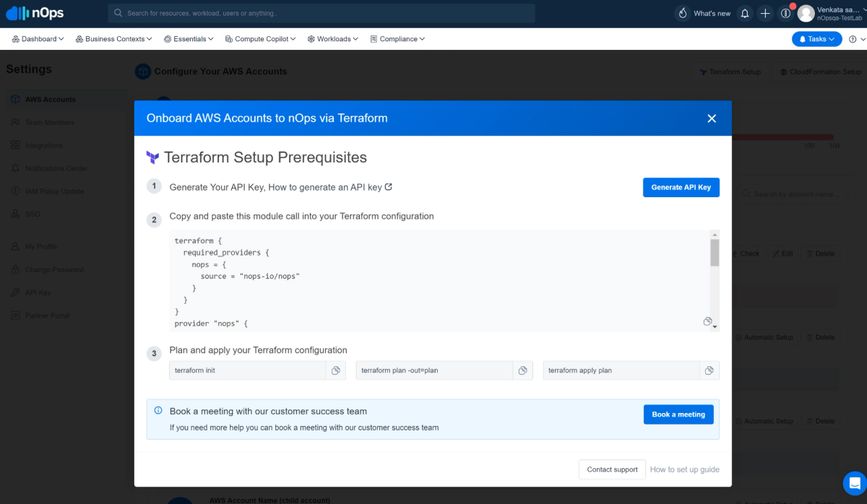Image resolution: width=867 pixels, height=504 pixels.
Task: Open the chat widget bubble
Action: pyautogui.click(x=855, y=483)
